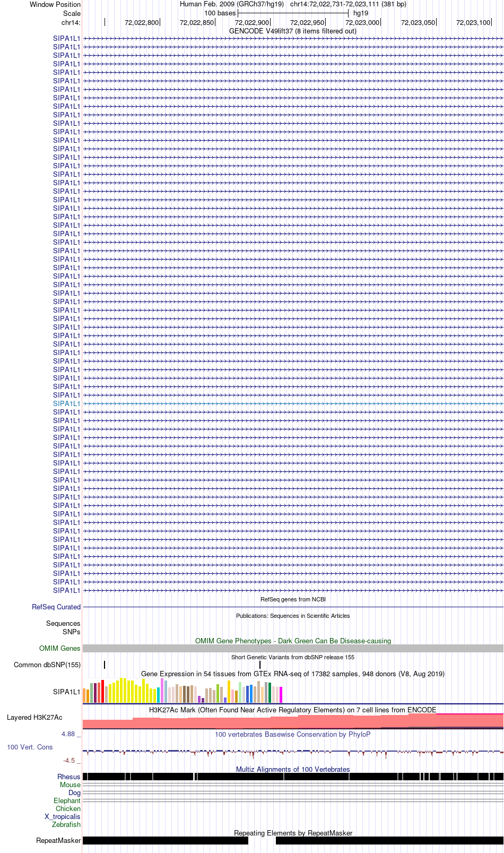
Task: Click the SNPs publications sub-label
Action: coord(72,632)
